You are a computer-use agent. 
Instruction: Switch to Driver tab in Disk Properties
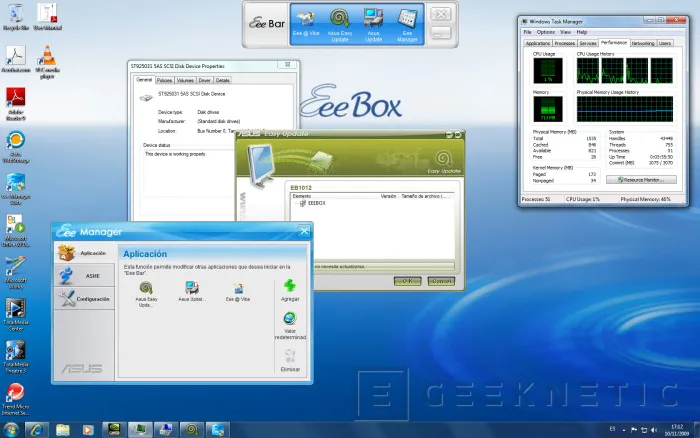click(x=204, y=80)
